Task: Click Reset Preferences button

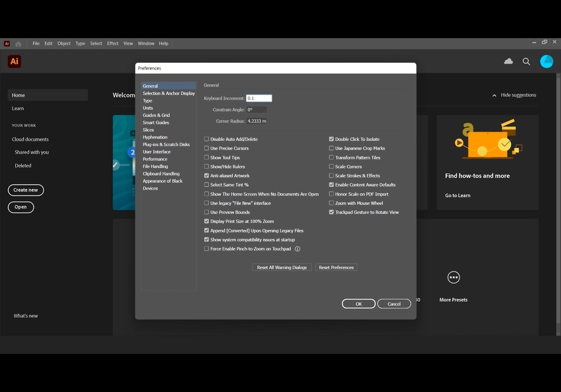Action: click(336, 267)
